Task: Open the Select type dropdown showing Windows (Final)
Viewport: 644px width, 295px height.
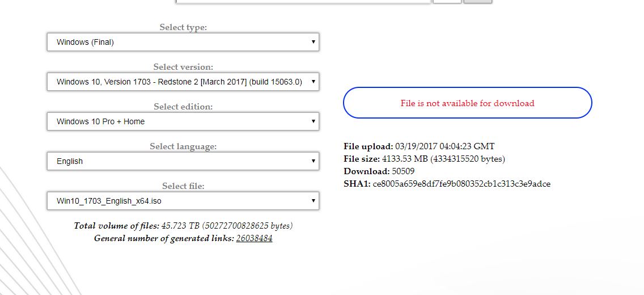Action: (x=183, y=42)
